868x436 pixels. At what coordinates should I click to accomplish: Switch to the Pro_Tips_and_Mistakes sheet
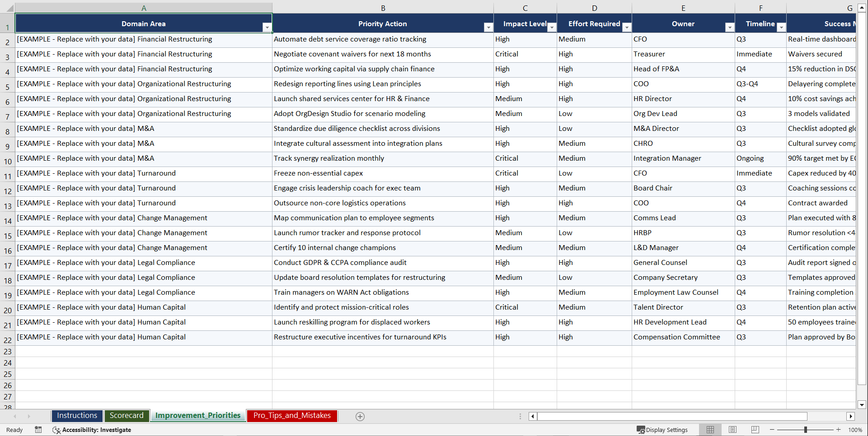tap(291, 416)
